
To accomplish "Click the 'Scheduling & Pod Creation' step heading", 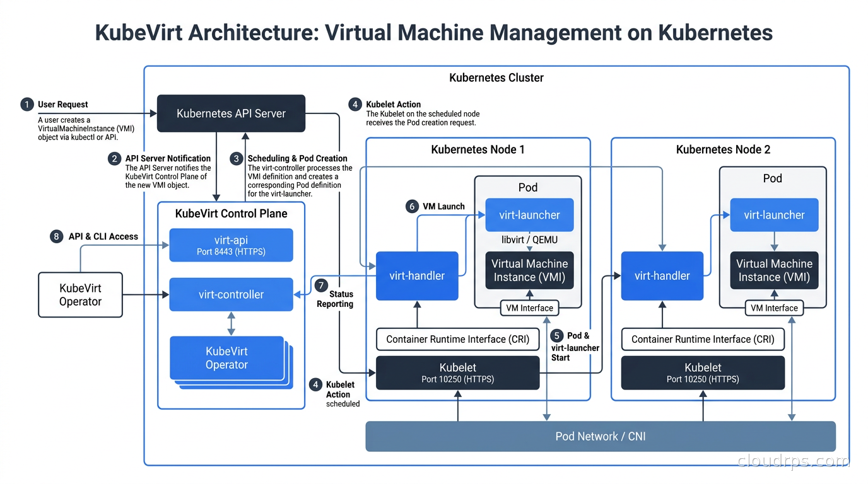I will point(297,158).
